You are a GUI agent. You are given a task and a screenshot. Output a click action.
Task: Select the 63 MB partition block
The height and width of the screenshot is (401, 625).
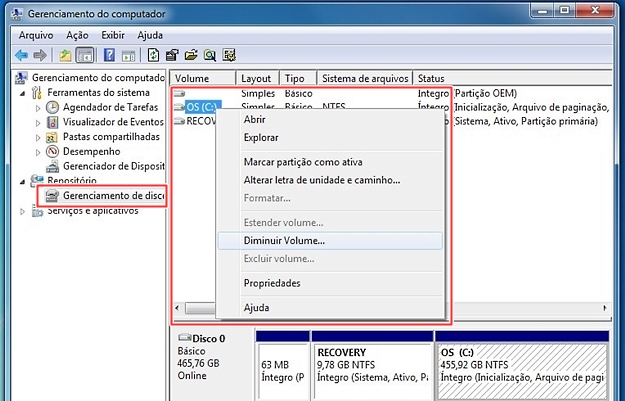point(283,365)
